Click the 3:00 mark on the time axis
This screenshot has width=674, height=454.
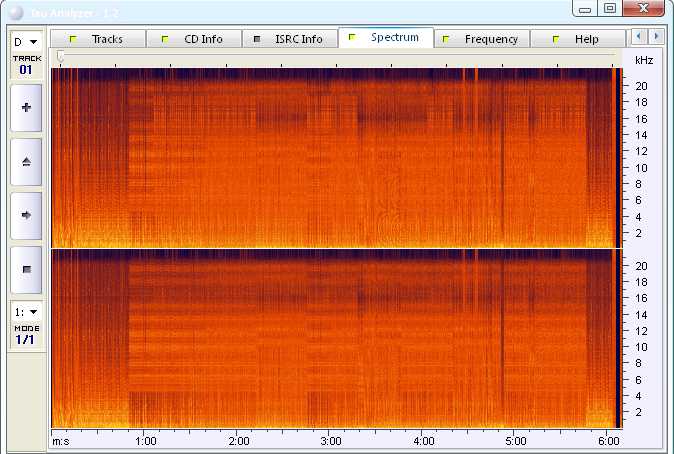331,440
